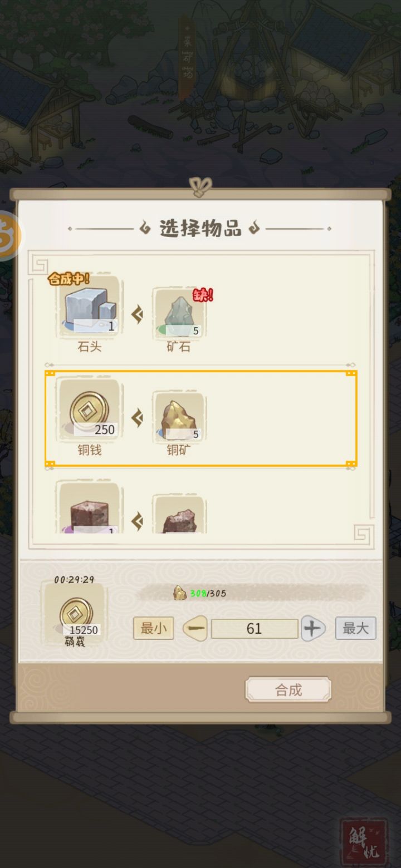
Task: Tap the 缺! shortage badge on 矿石
Action: click(203, 295)
